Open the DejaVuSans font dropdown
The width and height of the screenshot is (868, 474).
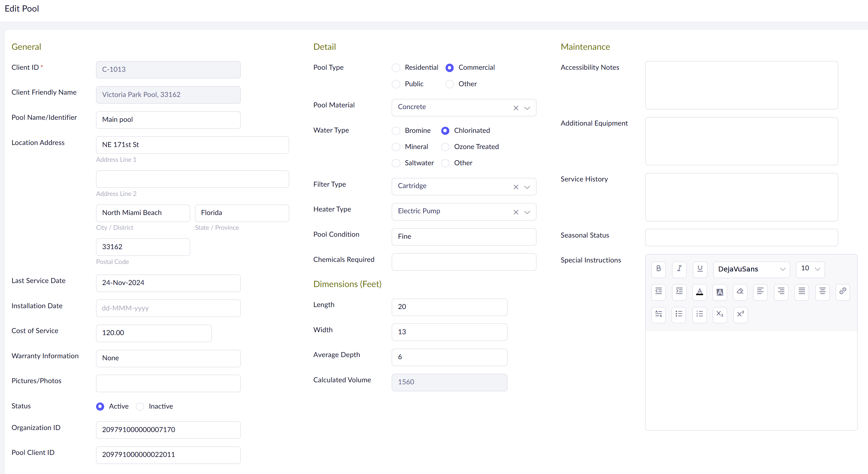click(x=751, y=269)
